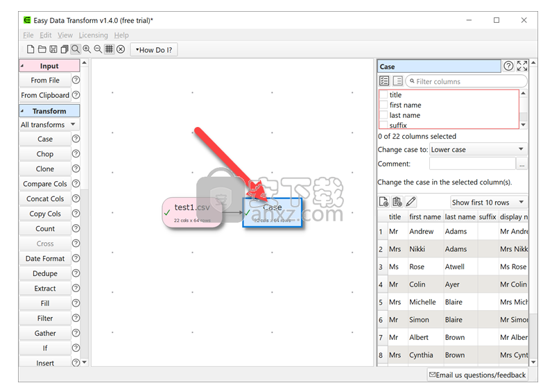Click the Dedupe transform button
The width and height of the screenshot is (543, 392).
[45, 273]
